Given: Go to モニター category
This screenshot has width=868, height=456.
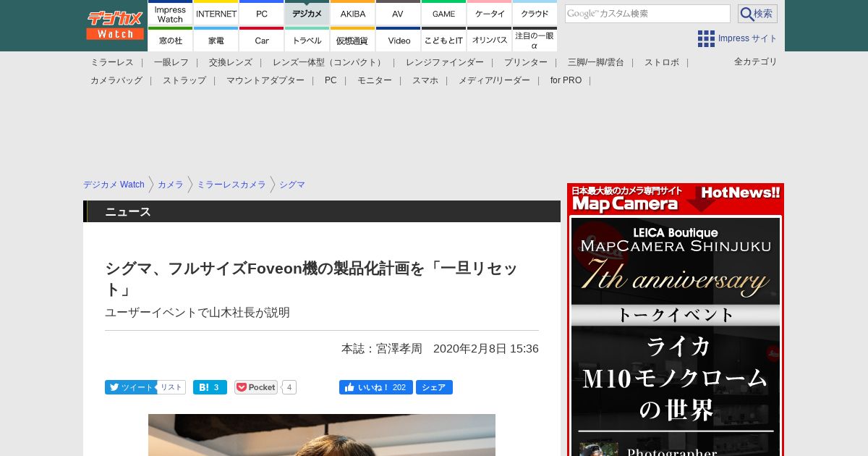Looking at the screenshot, I should pos(375,80).
